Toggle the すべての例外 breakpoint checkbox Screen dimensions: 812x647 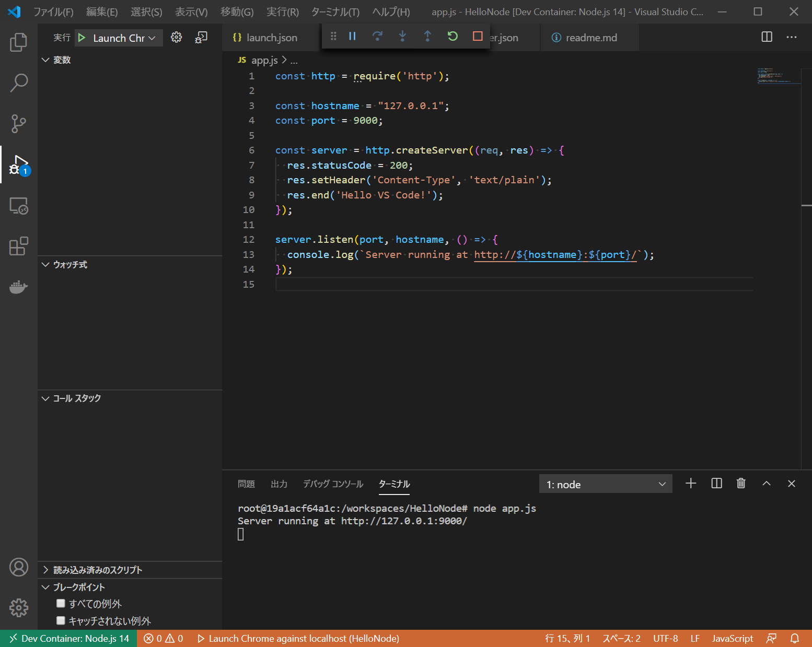[61, 603]
